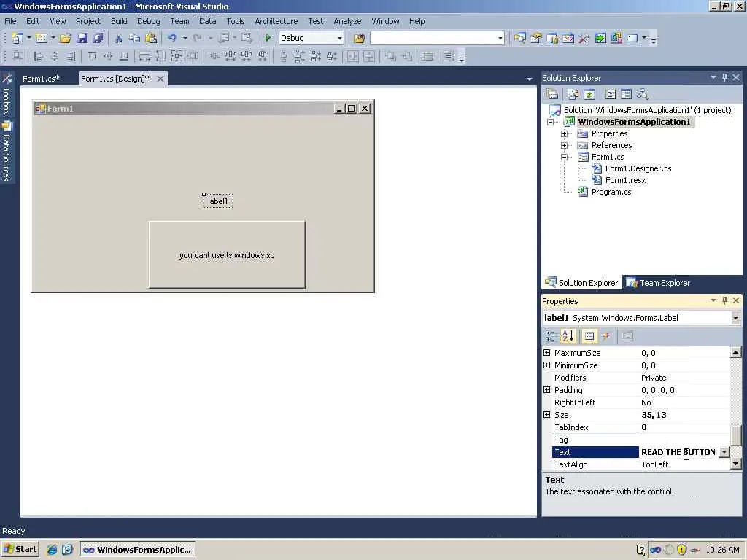Toggle Alphabetical sort in Properties panel

[x=568, y=336]
